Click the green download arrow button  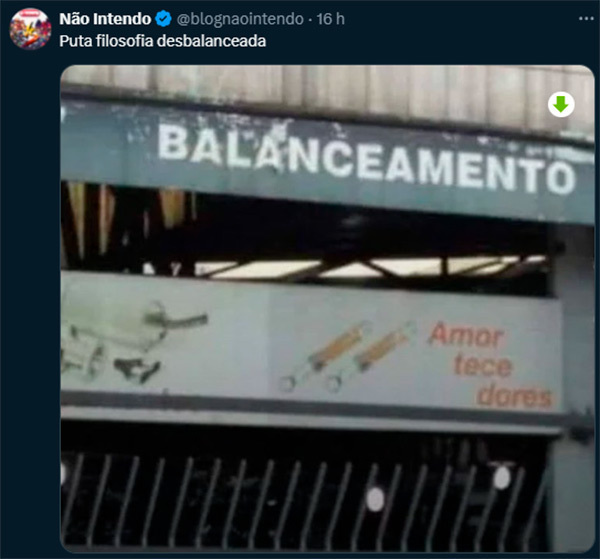561,104
